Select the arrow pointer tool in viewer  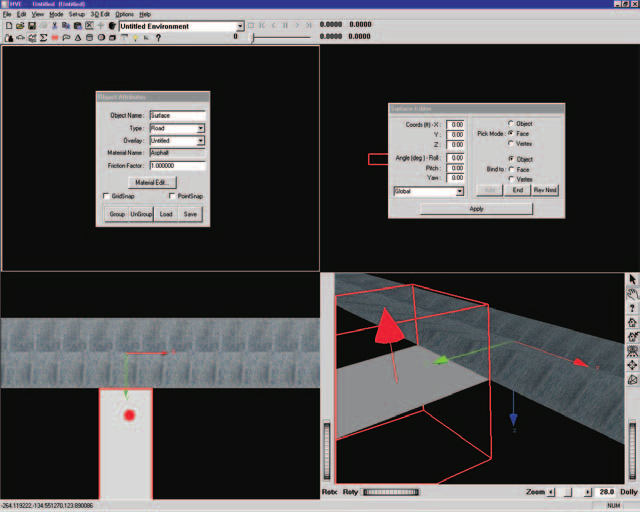632,279
